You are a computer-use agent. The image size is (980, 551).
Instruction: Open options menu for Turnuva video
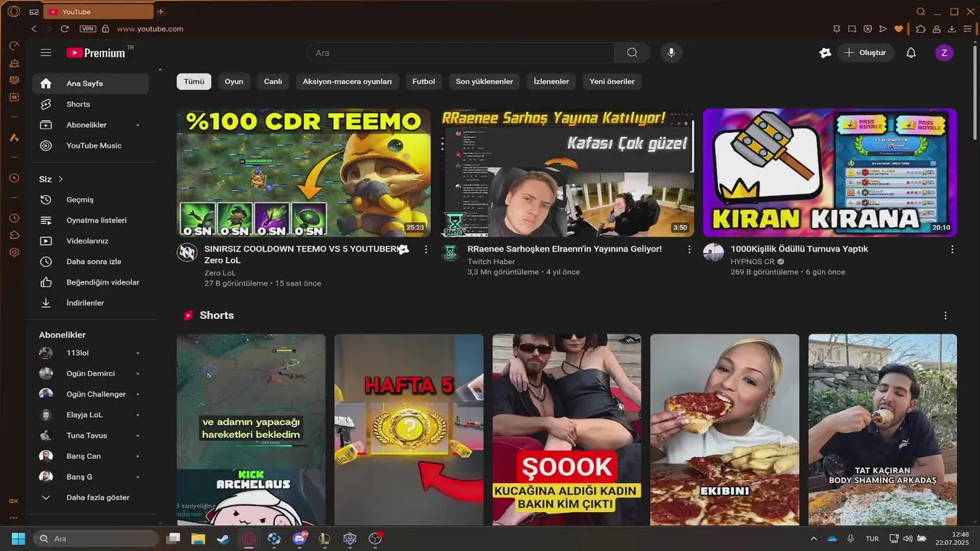[952, 249]
